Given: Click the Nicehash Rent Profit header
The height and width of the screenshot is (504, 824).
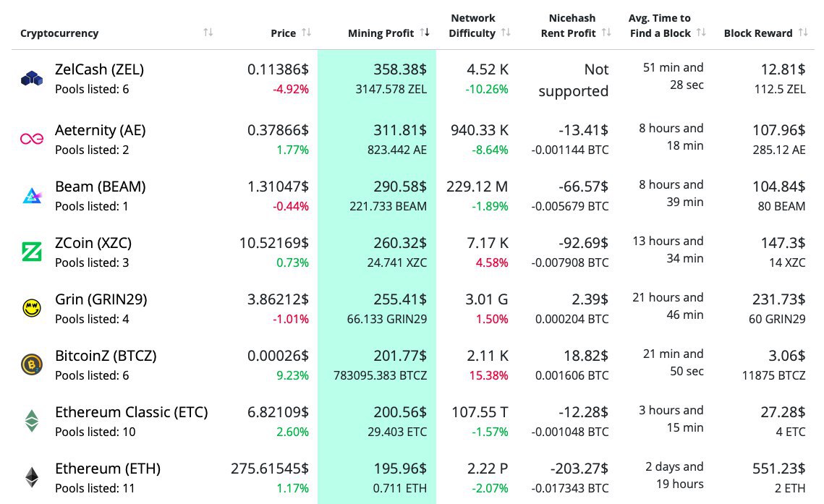Looking at the screenshot, I should click(x=569, y=26).
